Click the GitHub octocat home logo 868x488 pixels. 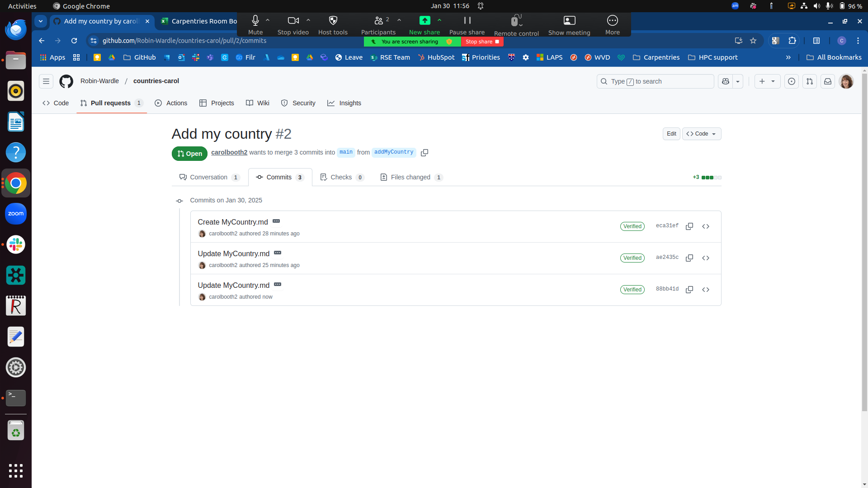[x=66, y=81]
